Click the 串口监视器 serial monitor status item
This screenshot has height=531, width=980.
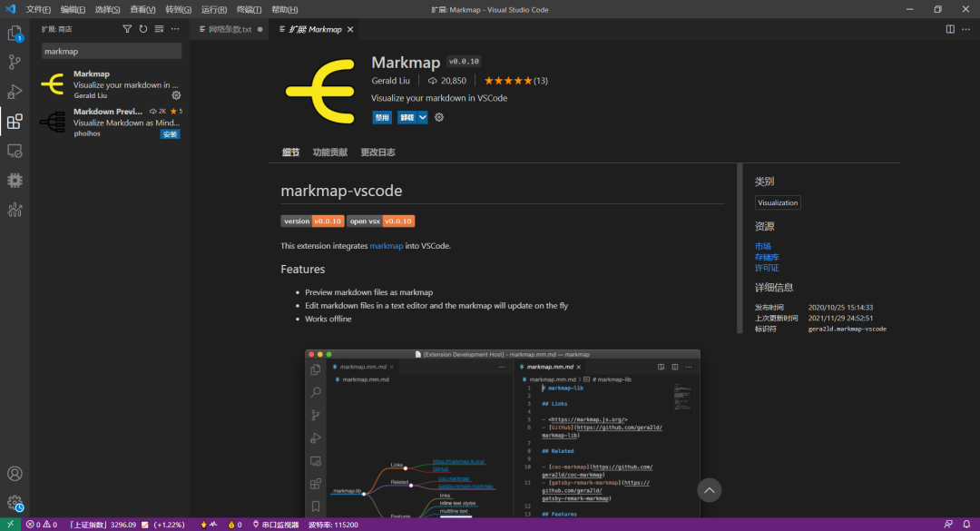pyautogui.click(x=276, y=524)
